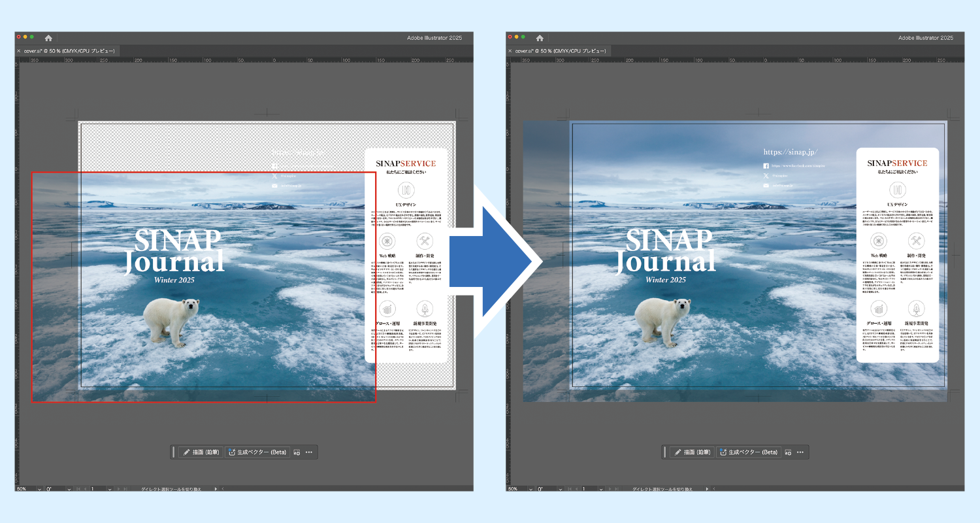
Task: Open the ••• icon in the right window's task bar
Action: tap(800, 452)
